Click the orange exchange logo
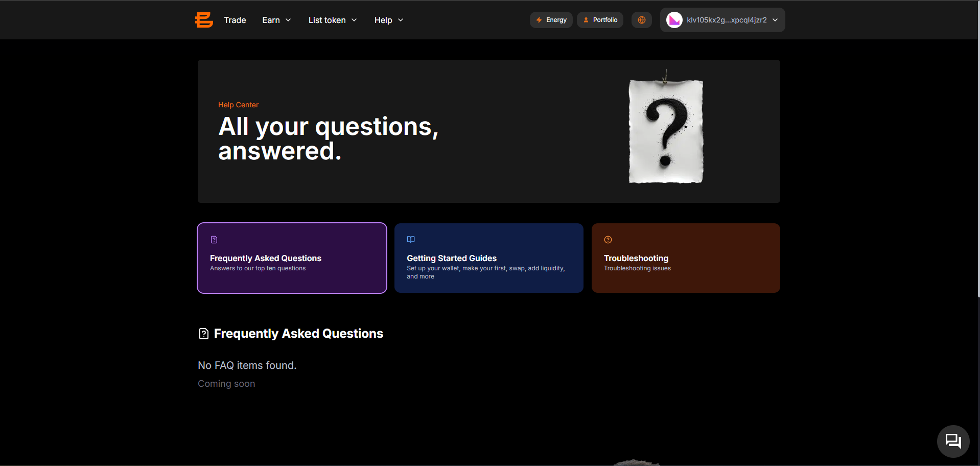 (x=204, y=20)
